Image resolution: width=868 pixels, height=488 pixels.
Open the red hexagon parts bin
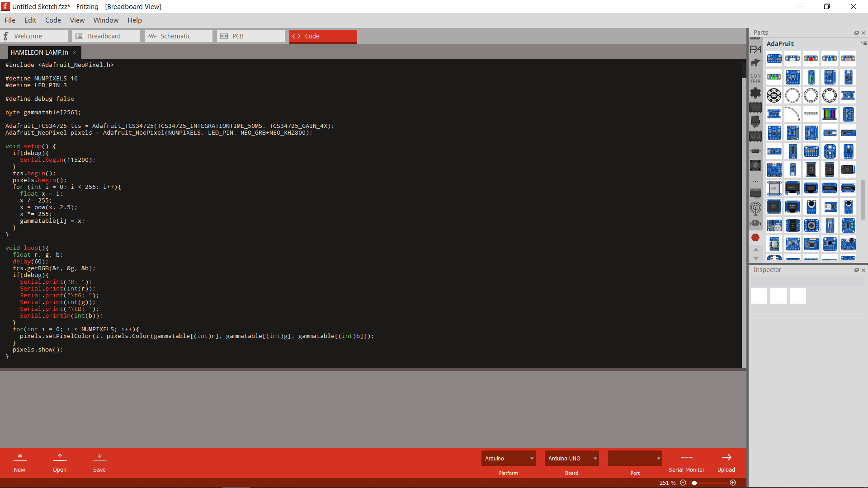click(755, 237)
